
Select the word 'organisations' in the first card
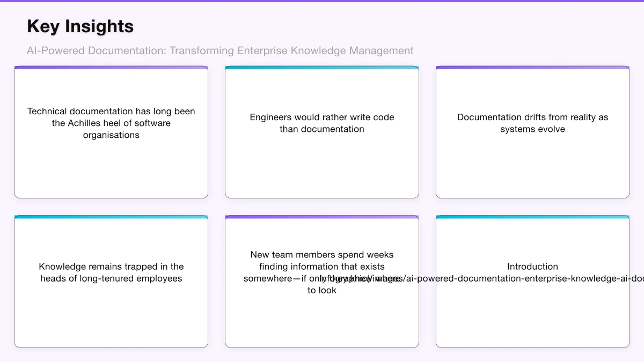[111, 135]
